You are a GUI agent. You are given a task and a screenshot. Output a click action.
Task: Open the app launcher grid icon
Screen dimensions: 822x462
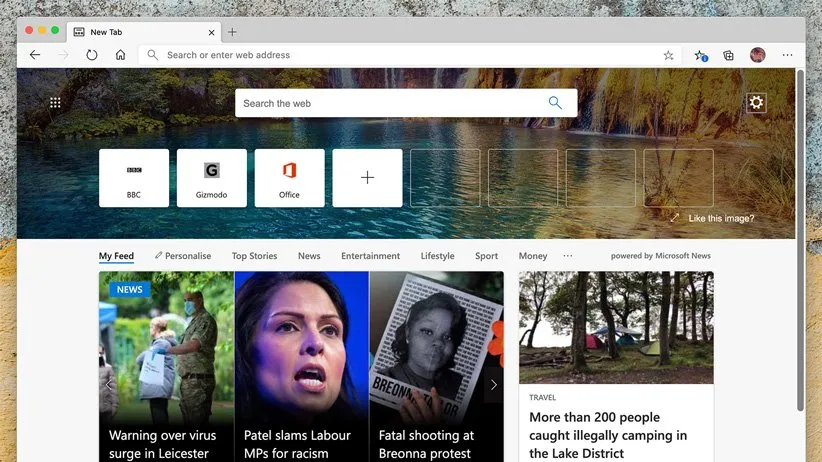55,103
